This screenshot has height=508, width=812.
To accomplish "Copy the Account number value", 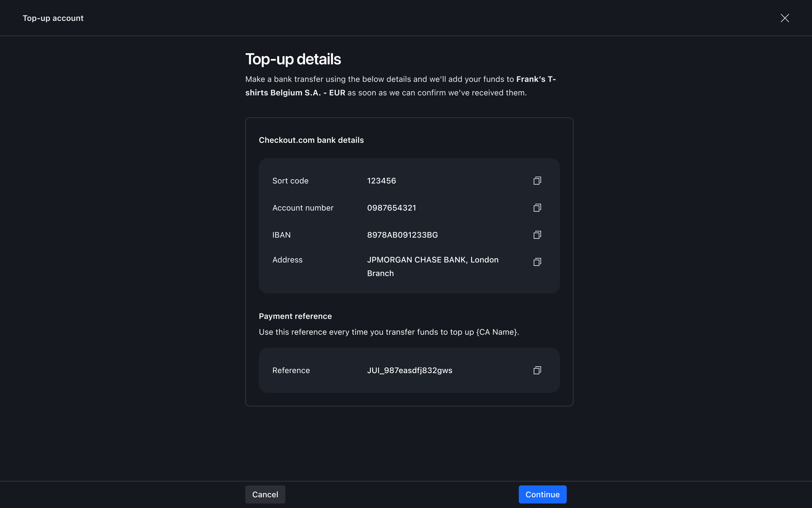I will (537, 208).
